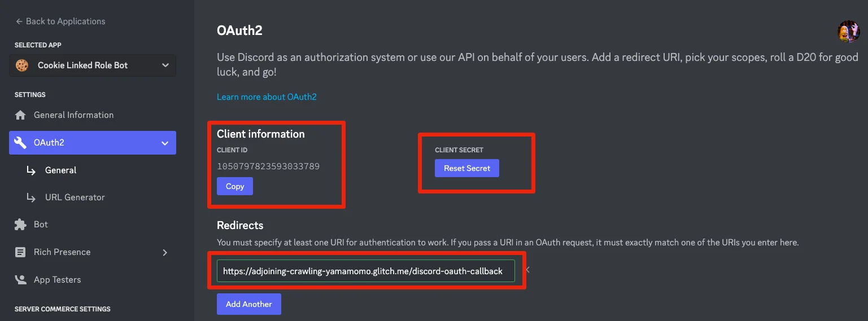
Task: Go back to Applications
Action: coord(60,21)
